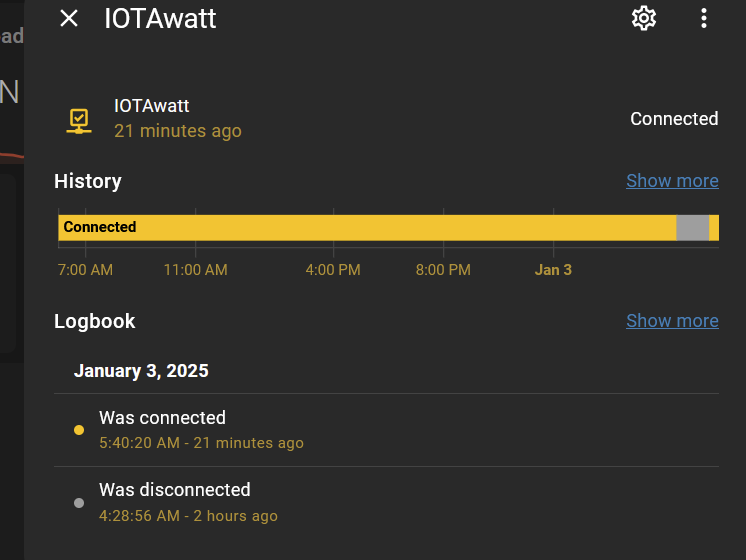This screenshot has width=746, height=560.
Task: Click the Connected state text at right
Action: tap(674, 118)
